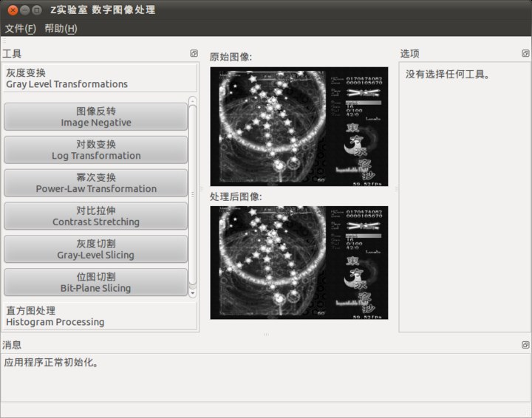Expand the Gray Level Transformations section

[100, 78]
